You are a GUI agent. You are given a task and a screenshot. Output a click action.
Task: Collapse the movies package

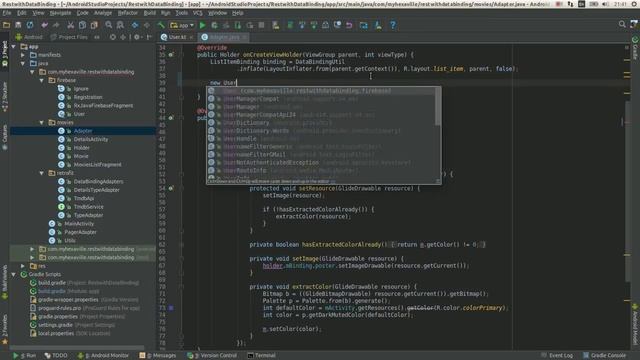tap(42, 122)
